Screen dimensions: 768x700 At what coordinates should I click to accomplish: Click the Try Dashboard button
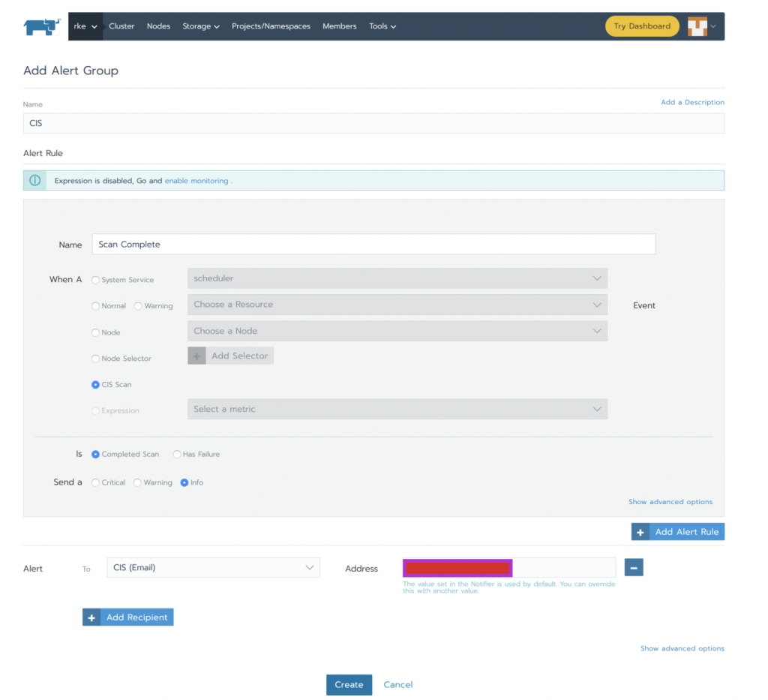tap(642, 26)
